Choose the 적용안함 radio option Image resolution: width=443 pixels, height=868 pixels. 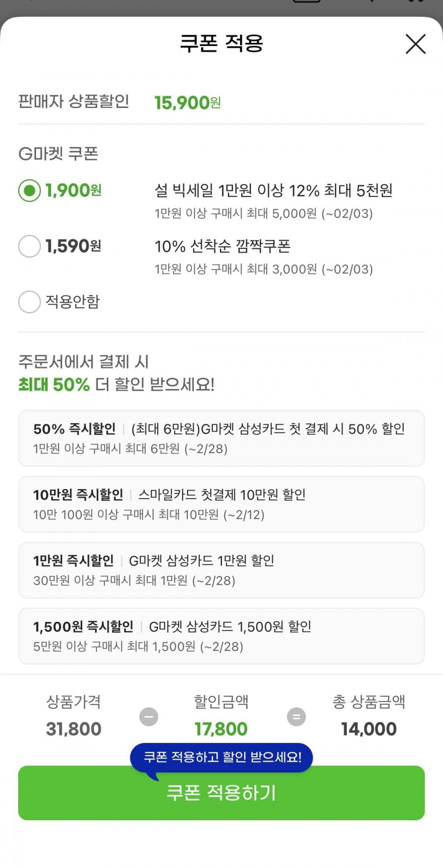(30, 302)
